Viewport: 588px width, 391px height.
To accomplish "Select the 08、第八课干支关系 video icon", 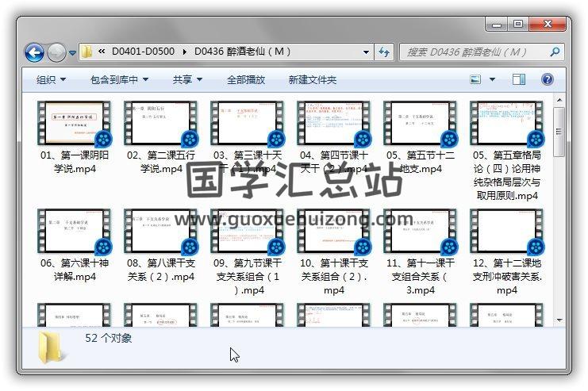I will click(x=160, y=232).
